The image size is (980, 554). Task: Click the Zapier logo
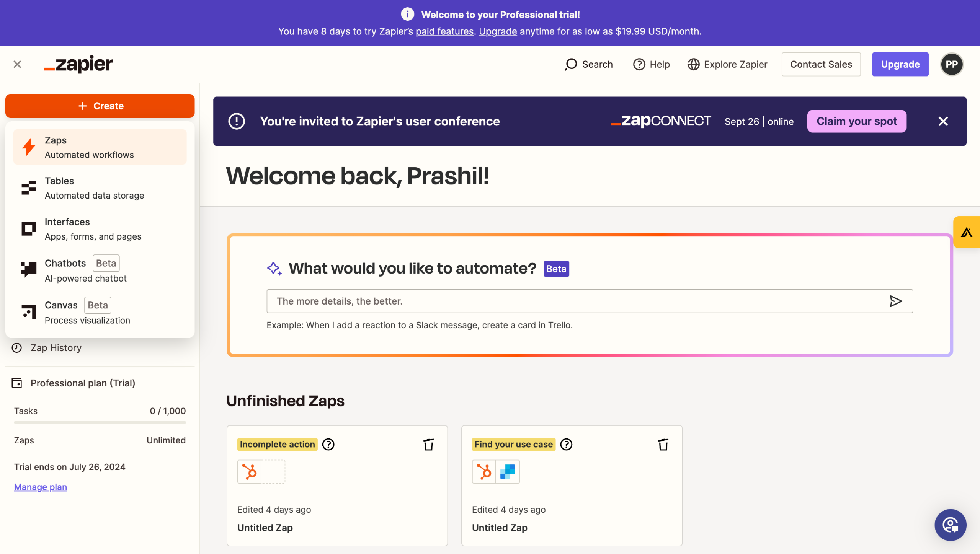point(78,64)
